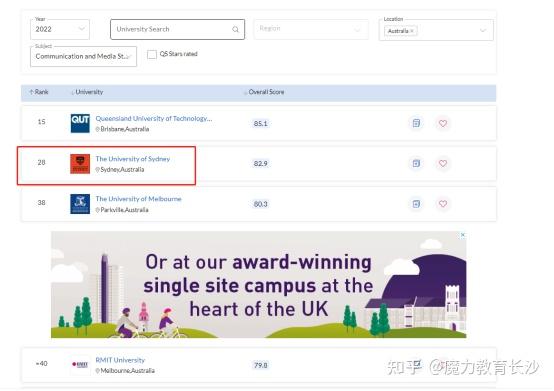This screenshot has width=554, height=391.
Task: Click the QUT logo thumbnail
Action: click(x=80, y=123)
